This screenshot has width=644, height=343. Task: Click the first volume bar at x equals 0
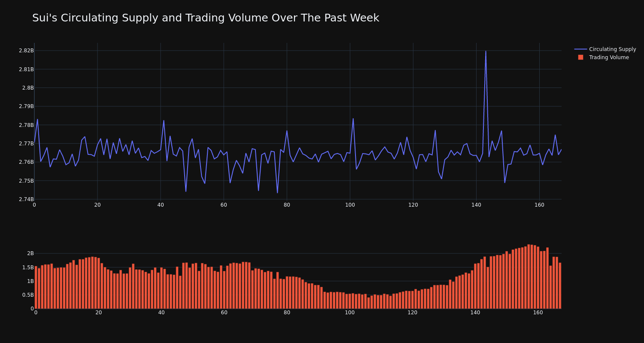coord(36,287)
